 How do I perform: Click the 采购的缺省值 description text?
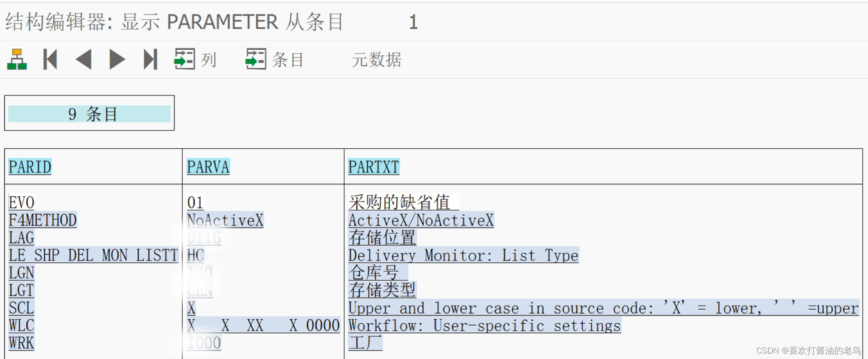(399, 203)
